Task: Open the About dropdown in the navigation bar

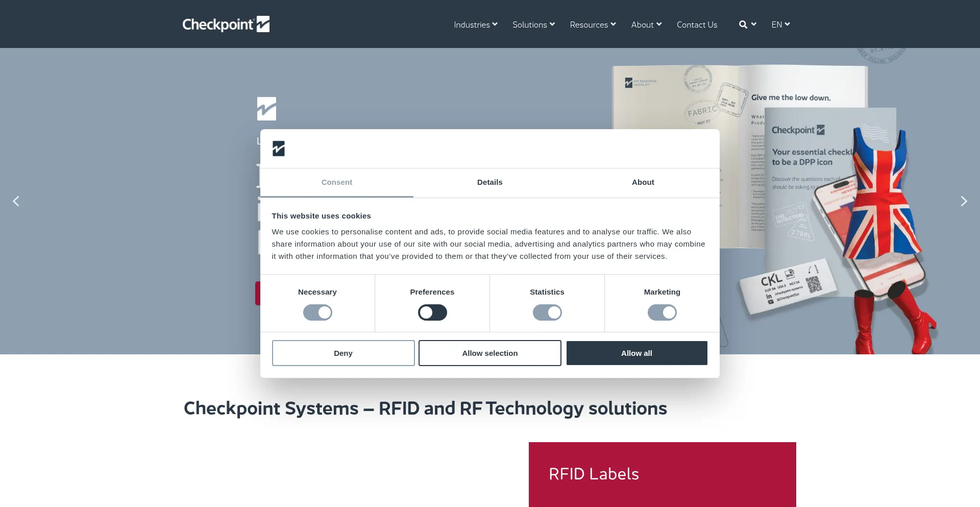Action: [x=646, y=25]
